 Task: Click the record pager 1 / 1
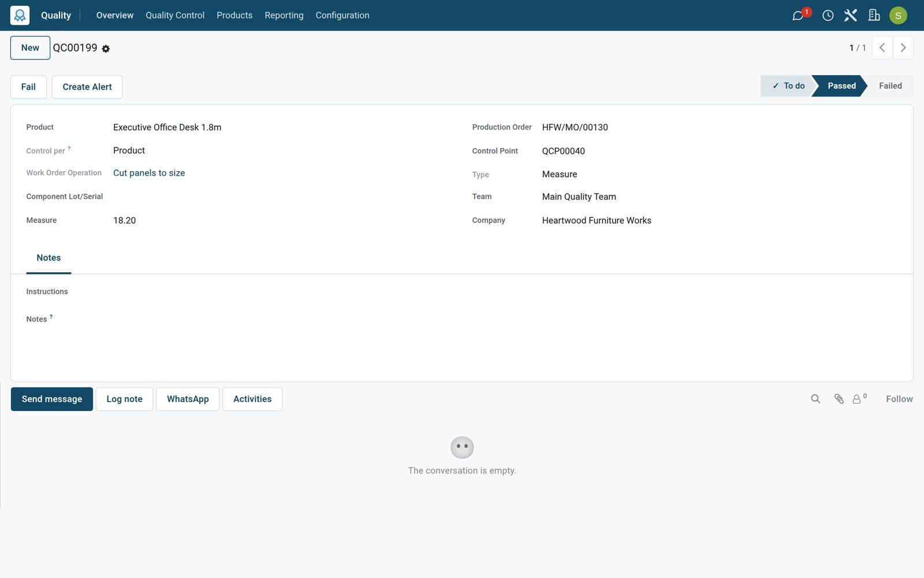click(x=858, y=48)
